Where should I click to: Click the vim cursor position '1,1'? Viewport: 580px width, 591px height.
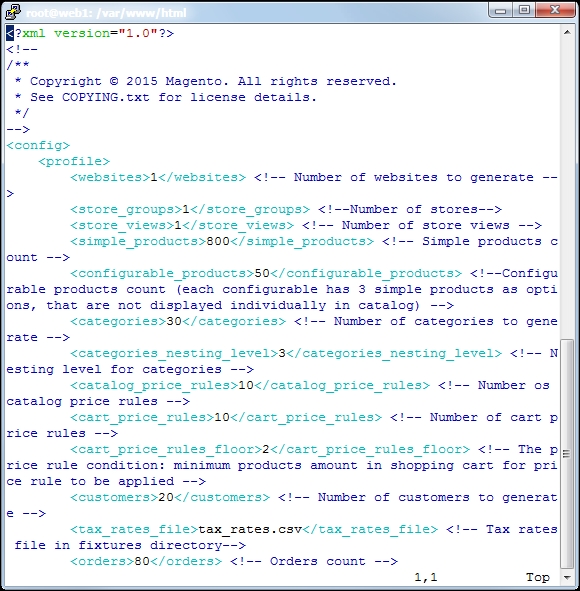coord(425,577)
